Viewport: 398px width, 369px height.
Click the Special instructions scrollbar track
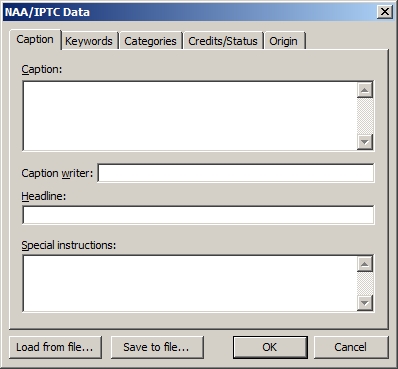click(x=365, y=283)
